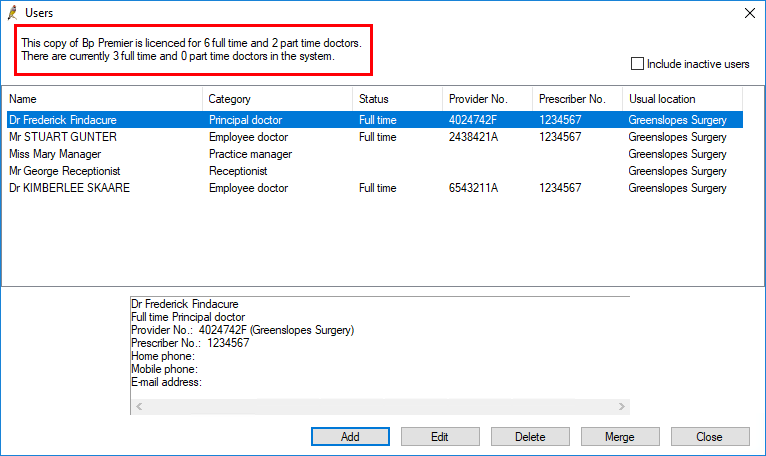This screenshot has height=456, width=766.
Task: Click the Full time Principal doctor detail line
Action: (188, 317)
